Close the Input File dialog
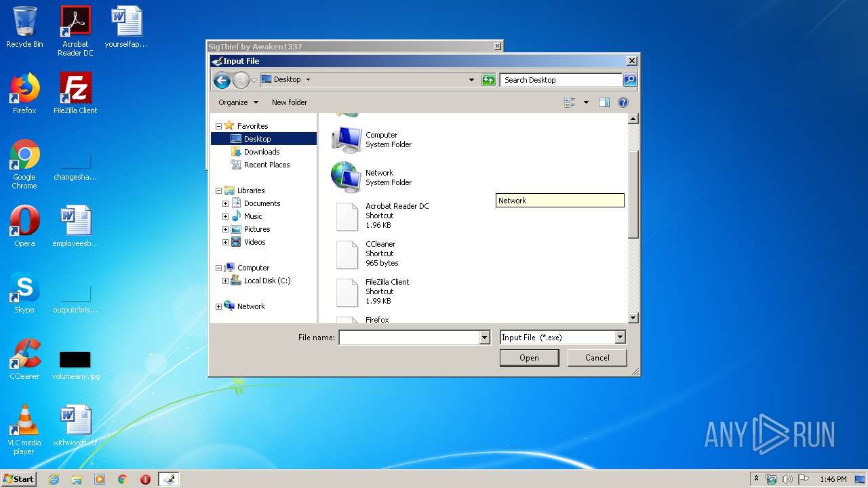868x488 pixels. 631,61
